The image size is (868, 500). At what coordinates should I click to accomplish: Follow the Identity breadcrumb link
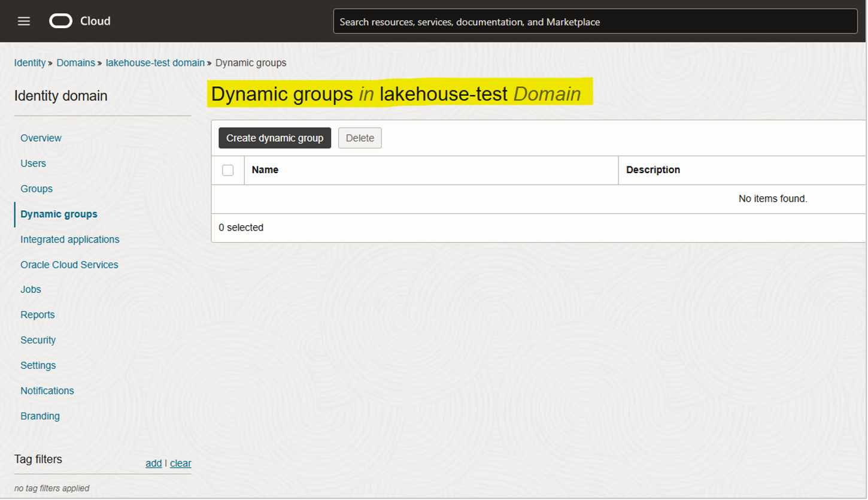click(x=30, y=62)
